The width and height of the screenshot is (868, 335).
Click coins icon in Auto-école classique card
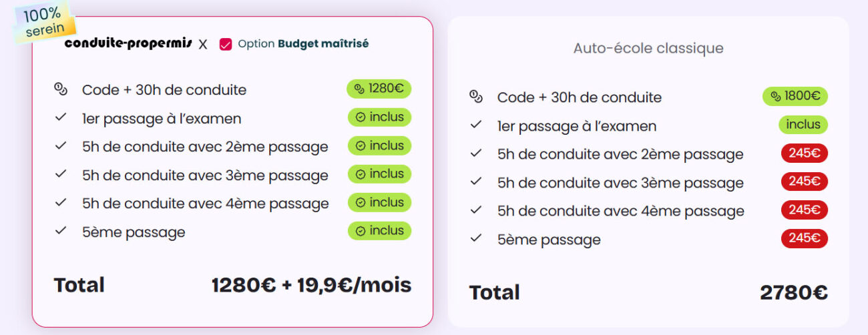pyautogui.click(x=476, y=97)
